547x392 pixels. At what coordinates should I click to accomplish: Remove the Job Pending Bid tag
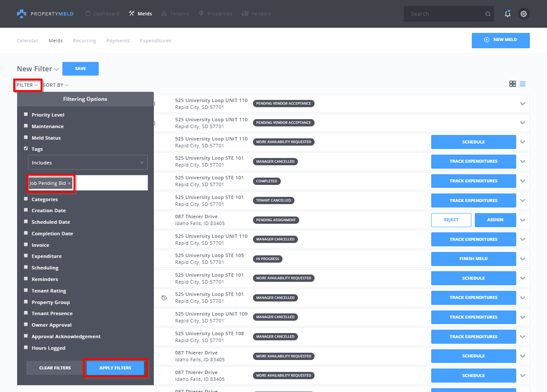coord(69,183)
